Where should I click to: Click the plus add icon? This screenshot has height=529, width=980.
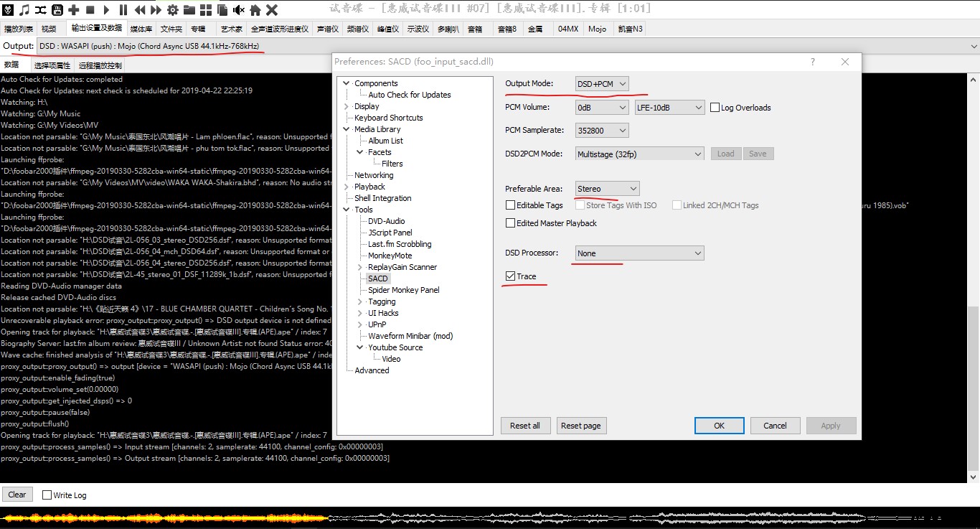click(x=74, y=9)
